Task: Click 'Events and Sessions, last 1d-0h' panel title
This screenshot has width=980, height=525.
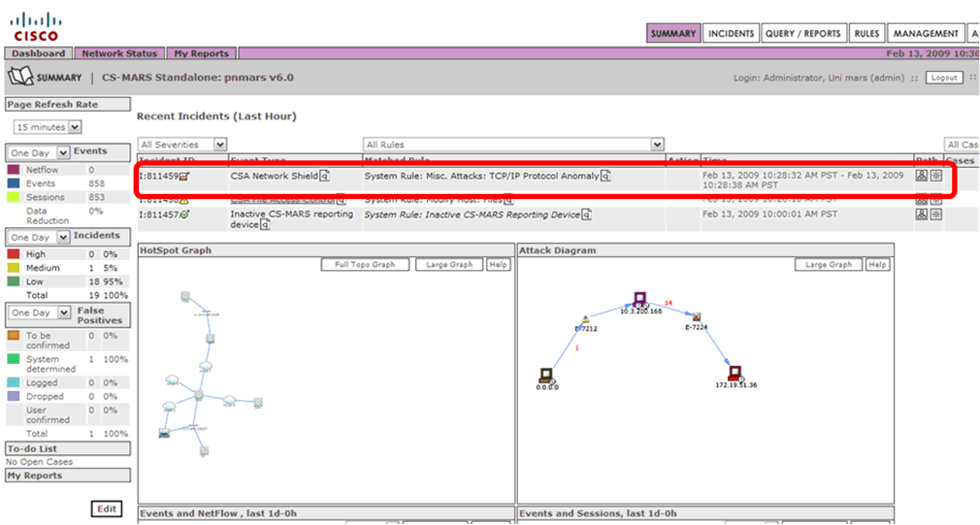Action: (598, 513)
